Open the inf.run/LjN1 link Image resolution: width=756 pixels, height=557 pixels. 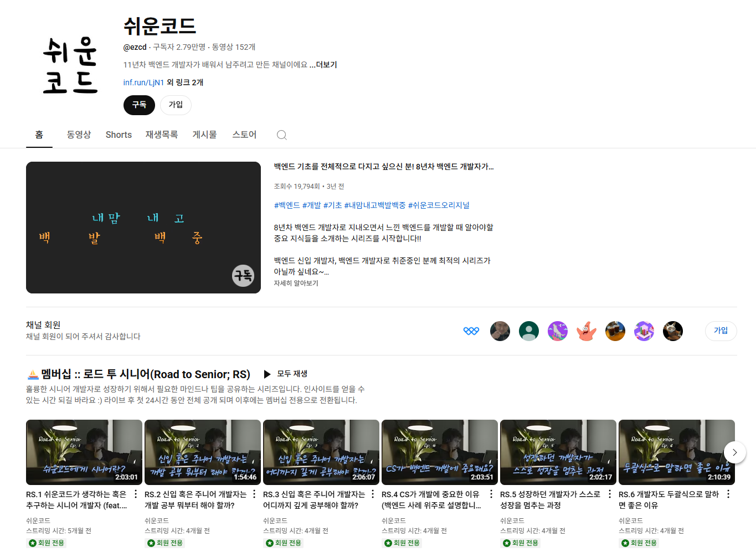click(143, 82)
